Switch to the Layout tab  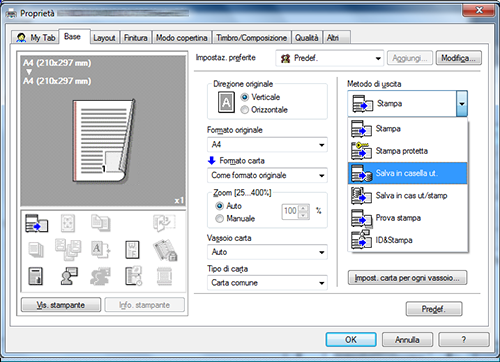click(x=104, y=38)
